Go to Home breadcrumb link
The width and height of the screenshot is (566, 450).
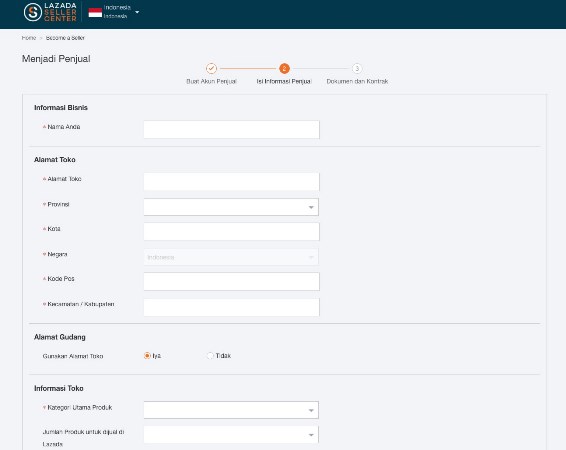pos(29,38)
